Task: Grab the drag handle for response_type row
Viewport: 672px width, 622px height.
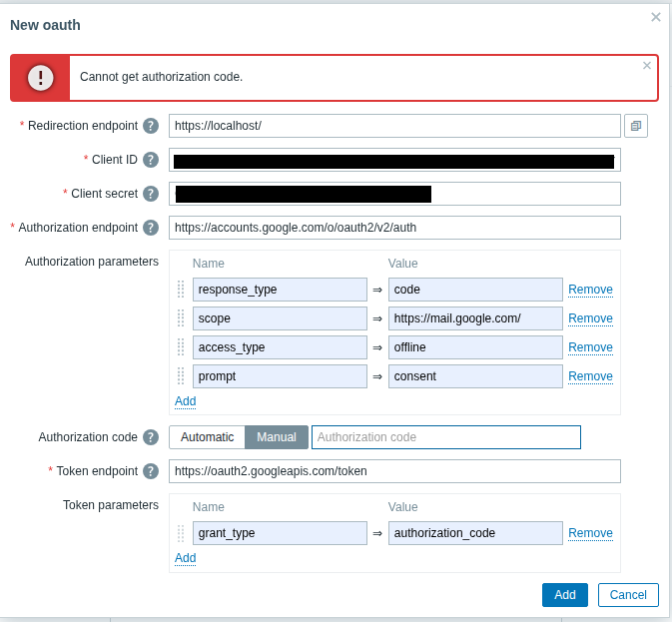Action: pos(181,290)
